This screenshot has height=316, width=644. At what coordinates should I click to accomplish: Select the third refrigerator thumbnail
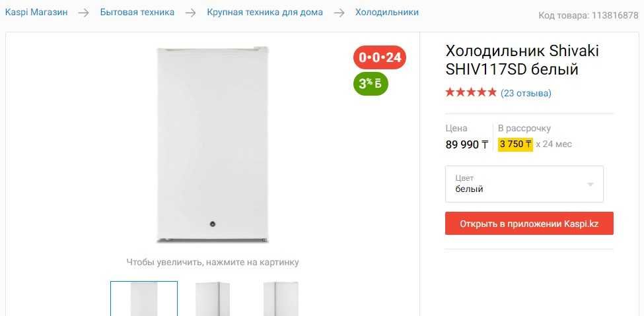tap(281, 298)
